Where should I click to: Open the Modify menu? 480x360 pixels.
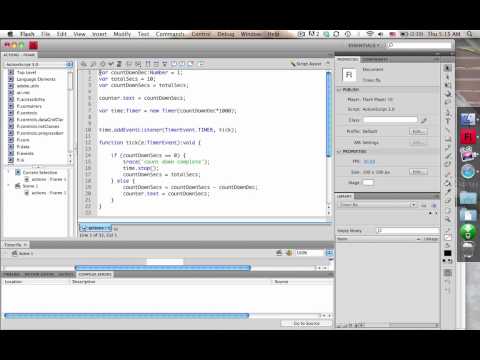122,34
